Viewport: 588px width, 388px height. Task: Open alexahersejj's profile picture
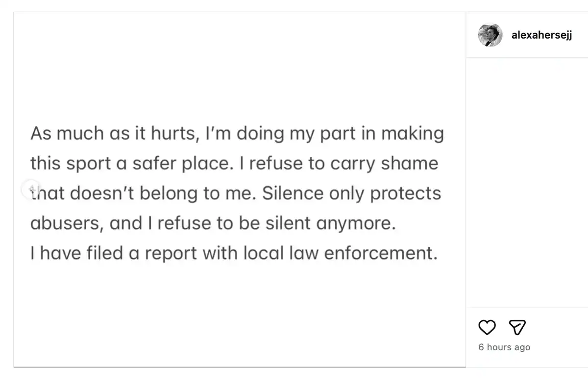(490, 35)
